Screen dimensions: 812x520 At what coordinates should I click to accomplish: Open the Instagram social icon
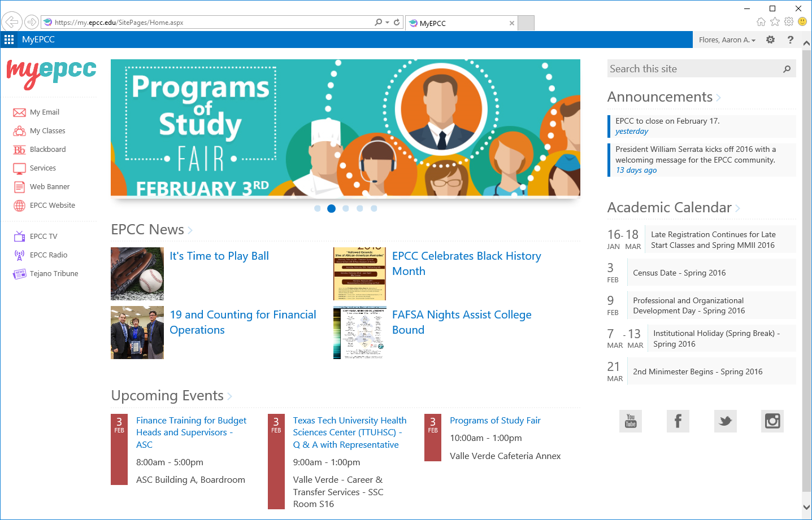tap(772, 421)
